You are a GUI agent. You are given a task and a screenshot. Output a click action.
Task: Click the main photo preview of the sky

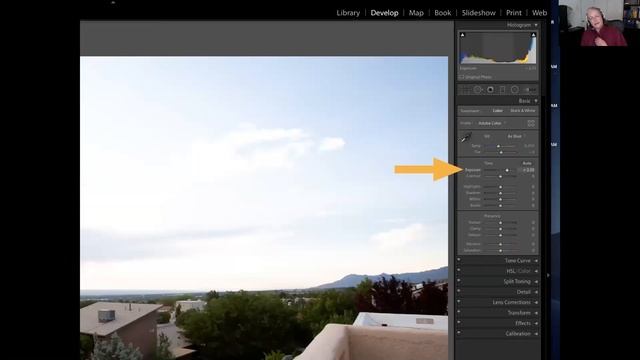pyautogui.click(x=264, y=208)
